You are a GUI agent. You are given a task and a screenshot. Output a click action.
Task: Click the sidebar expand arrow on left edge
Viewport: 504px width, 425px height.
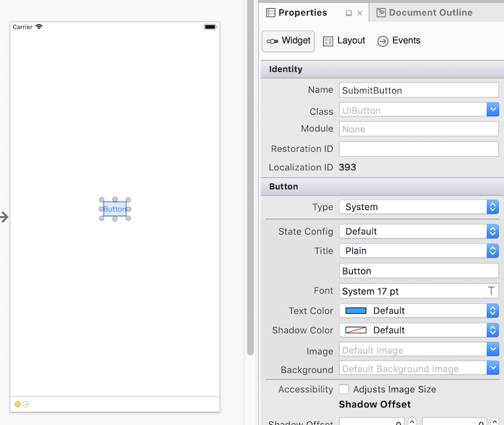pos(4,218)
